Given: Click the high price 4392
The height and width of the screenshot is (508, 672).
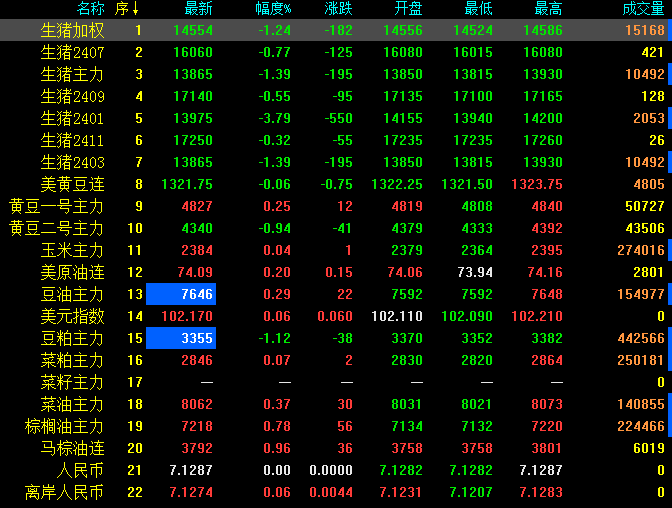Looking at the screenshot, I should (x=547, y=228).
